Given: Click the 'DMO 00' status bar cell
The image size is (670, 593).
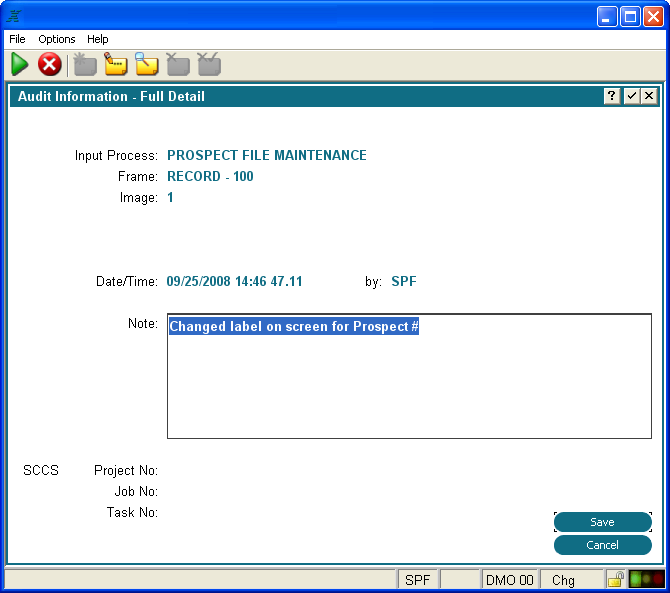Looking at the screenshot, I should (510, 580).
